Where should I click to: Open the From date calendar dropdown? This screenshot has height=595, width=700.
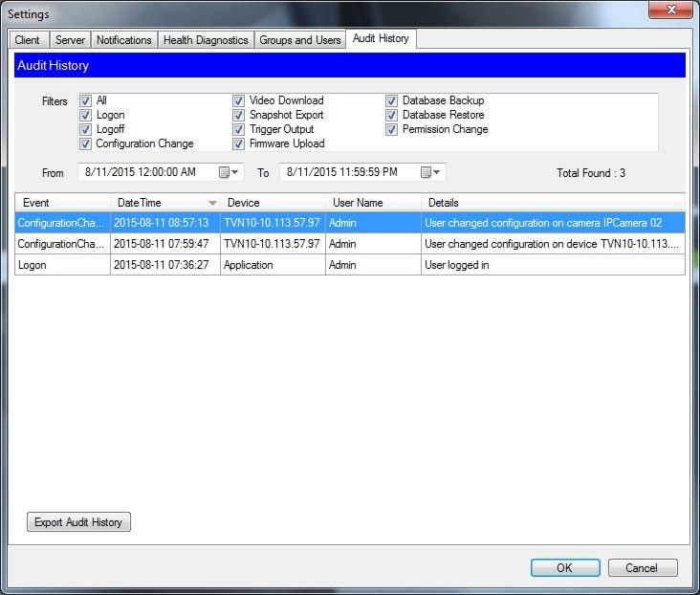tap(229, 172)
